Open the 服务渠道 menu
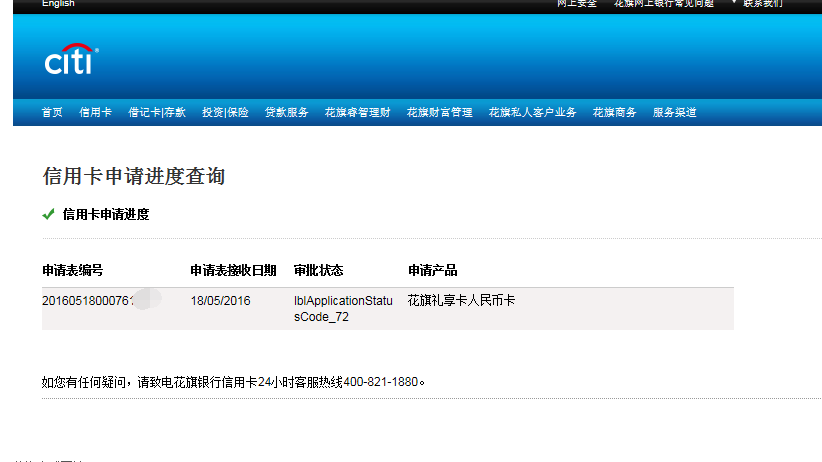 pos(674,112)
